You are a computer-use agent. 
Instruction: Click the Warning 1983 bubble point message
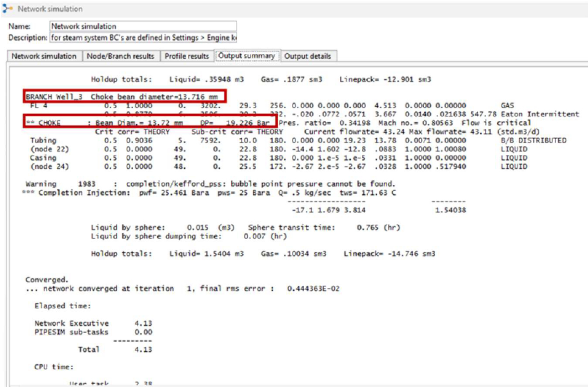click(210, 184)
